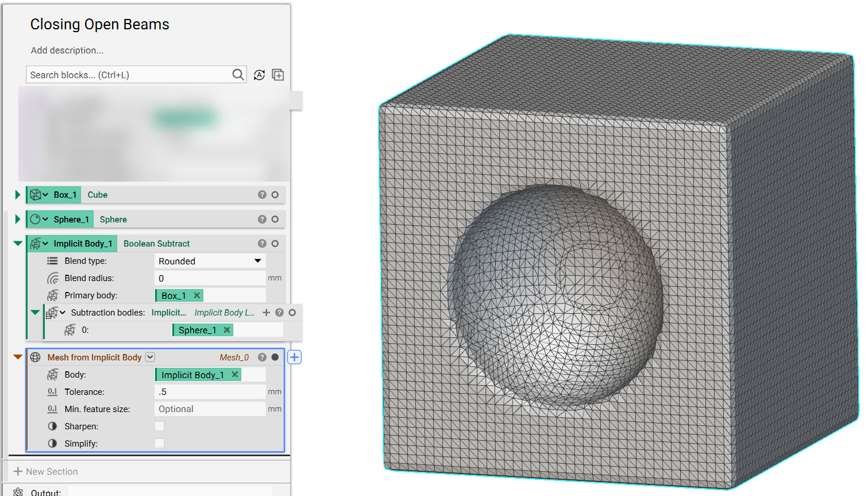Click the blue plus button beside Mesh block
Image resolution: width=868 pixels, height=496 pixels.
(294, 357)
